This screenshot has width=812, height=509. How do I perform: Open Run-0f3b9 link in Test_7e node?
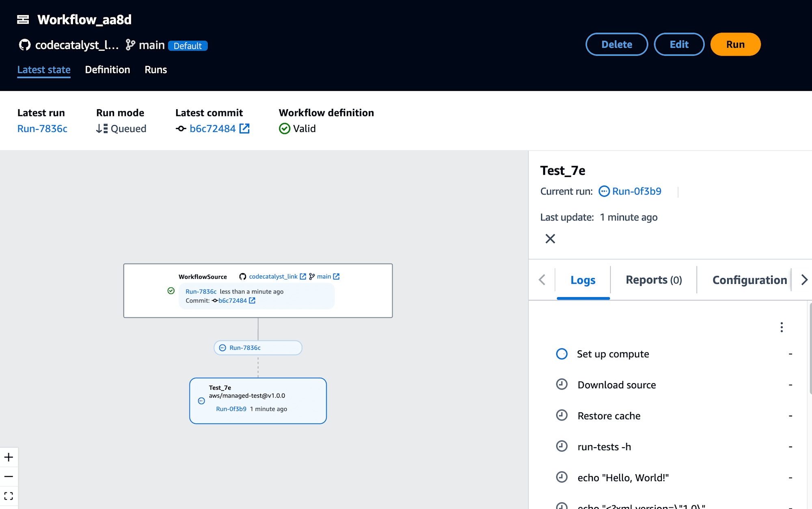(231, 409)
